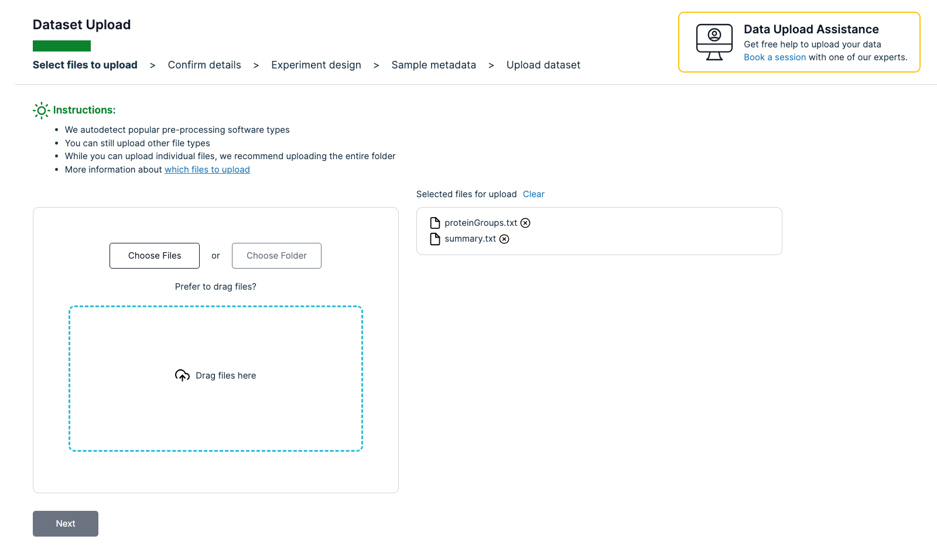
Task: Open the Upload dataset step
Action: (x=543, y=65)
